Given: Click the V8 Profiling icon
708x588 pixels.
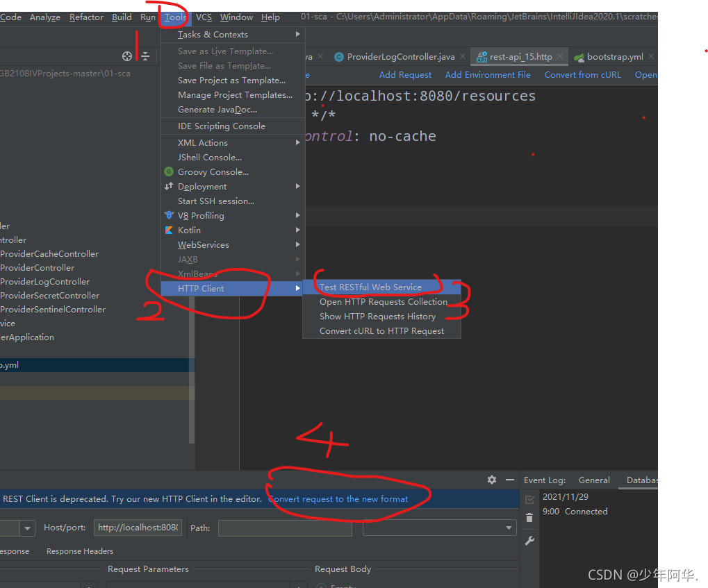Looking at the screenshot, I should 169,215.
